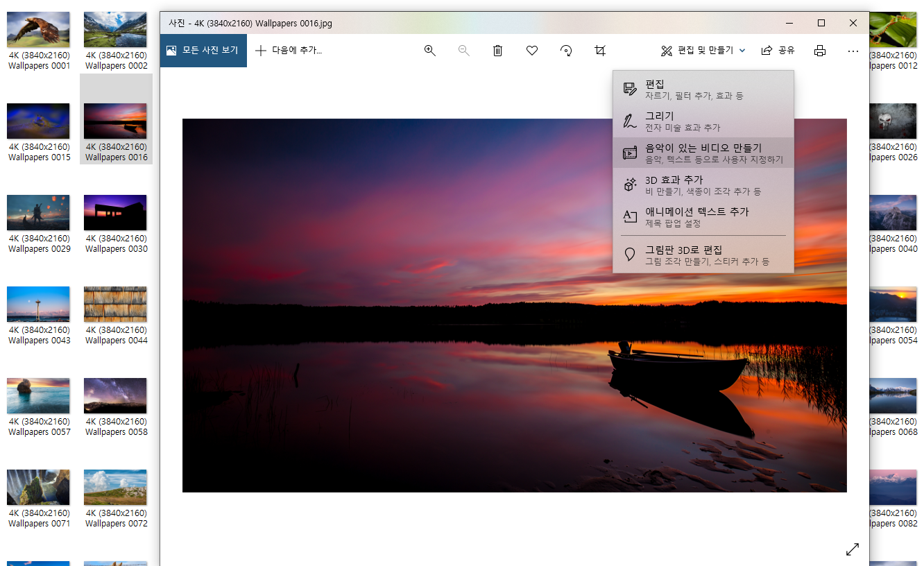
Task: Click the 모든 사진 보기 button
Action: [203, 51]
